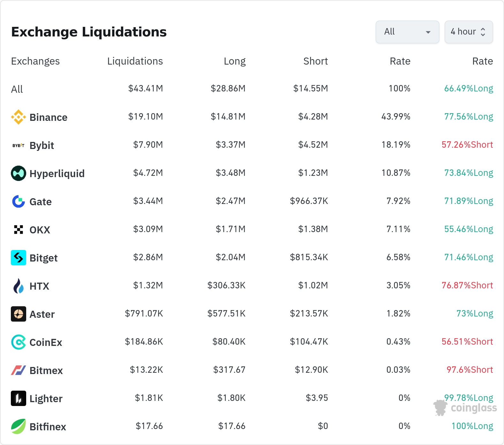Sort by the Short column header
The height and width of the screenshot is (445, 504).
pyautogui.click(x=316, y=61)
